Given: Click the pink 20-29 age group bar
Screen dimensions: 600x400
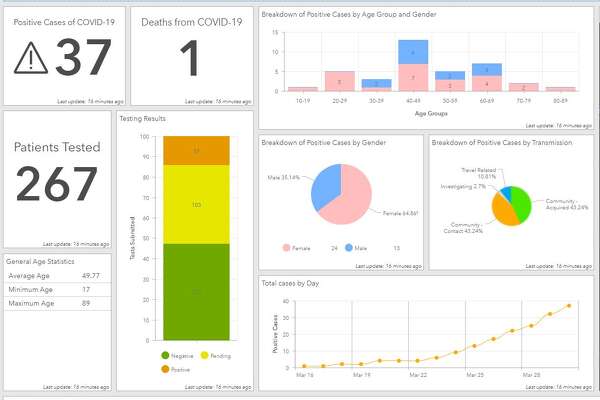Looking at the screenshot, I should pos(339,81).
